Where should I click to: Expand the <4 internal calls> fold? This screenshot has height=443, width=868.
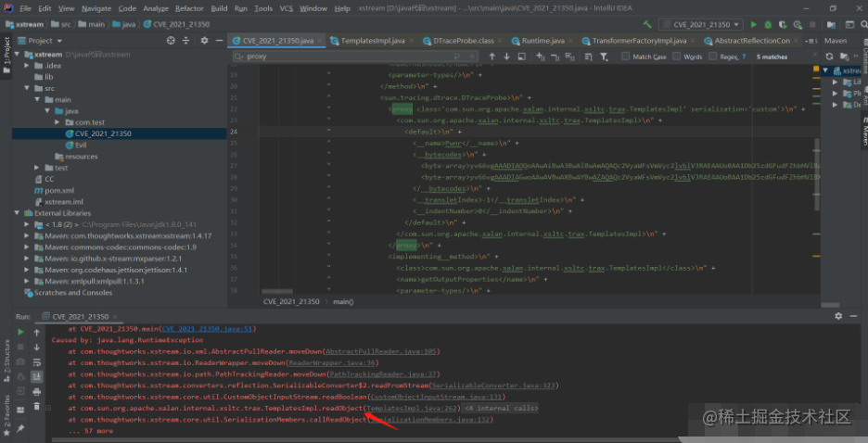click(500, 408)
